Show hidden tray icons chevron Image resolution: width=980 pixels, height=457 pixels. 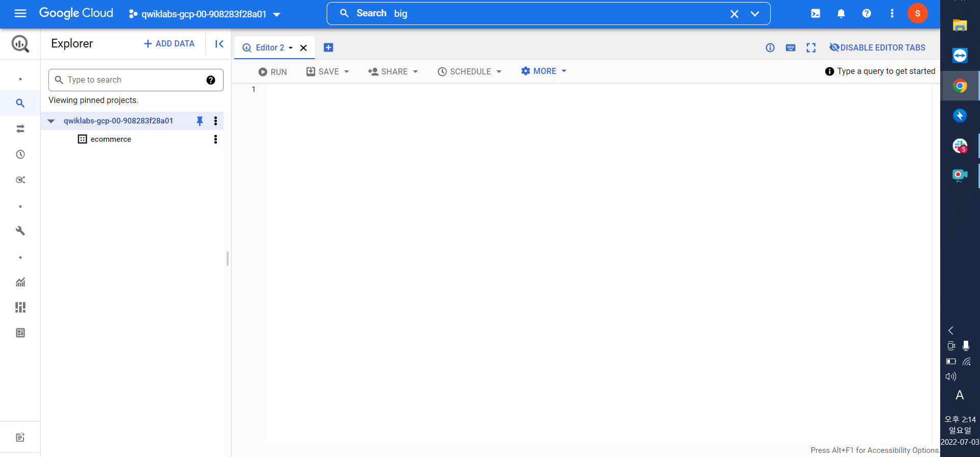[951, 331]
